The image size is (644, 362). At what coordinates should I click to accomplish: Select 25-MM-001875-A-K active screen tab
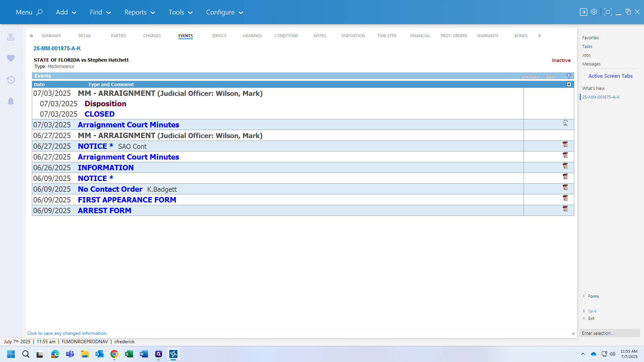point(601,97)
